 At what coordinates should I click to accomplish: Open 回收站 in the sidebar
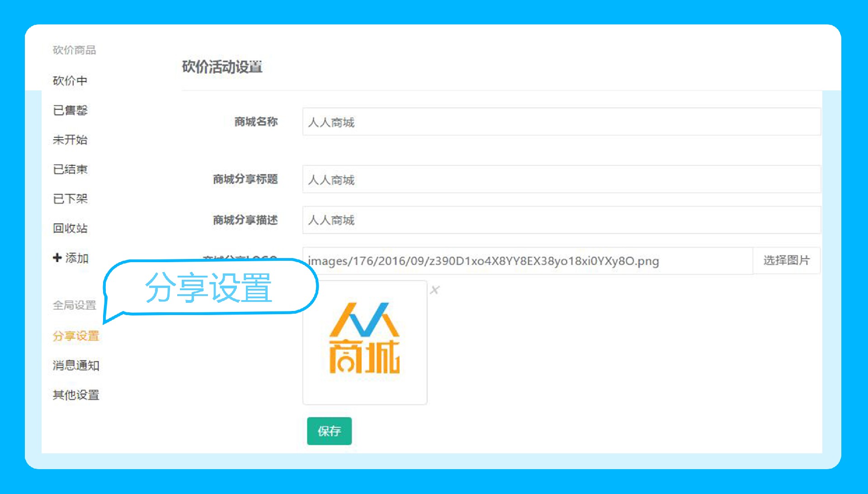click(x=70, y=228)
